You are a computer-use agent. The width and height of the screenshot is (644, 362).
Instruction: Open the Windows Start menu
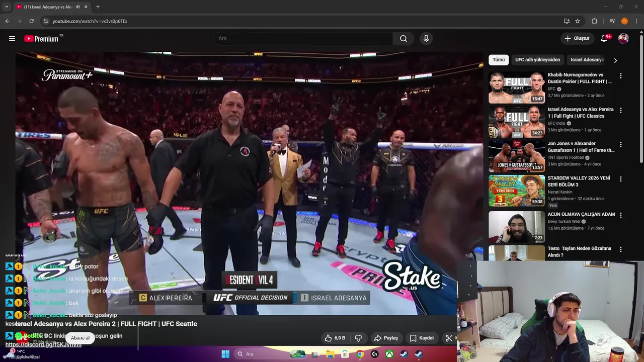click(225, 354)
